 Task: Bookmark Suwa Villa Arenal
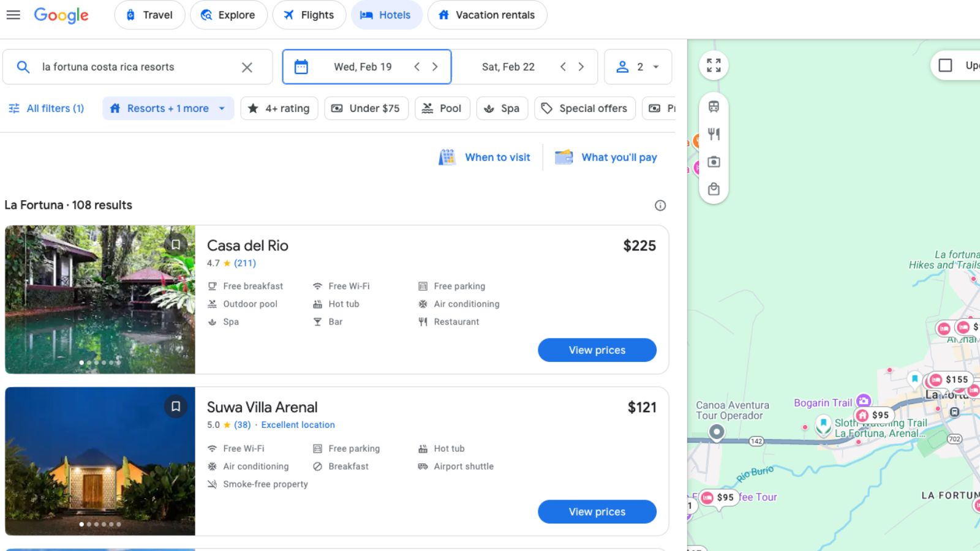pos(176,407)
